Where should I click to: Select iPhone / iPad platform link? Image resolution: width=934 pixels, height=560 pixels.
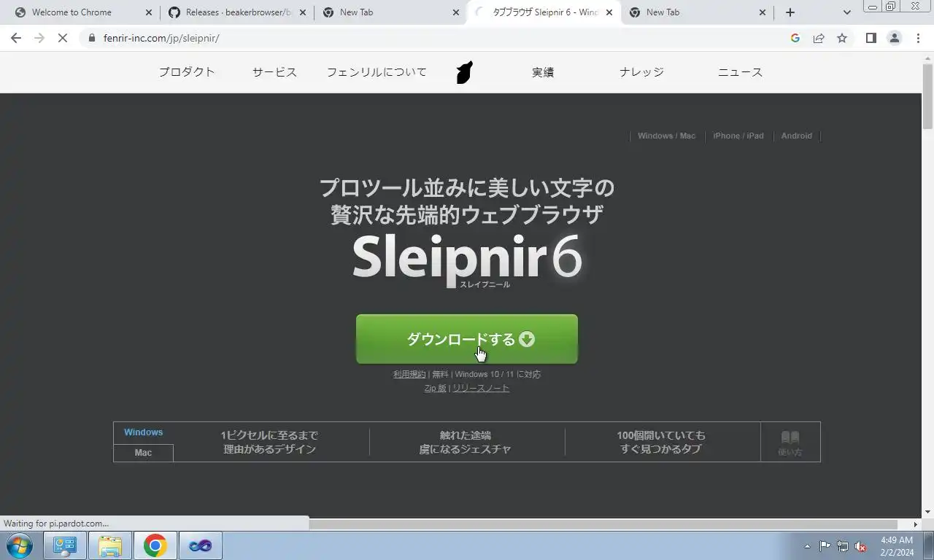[738, 136]
